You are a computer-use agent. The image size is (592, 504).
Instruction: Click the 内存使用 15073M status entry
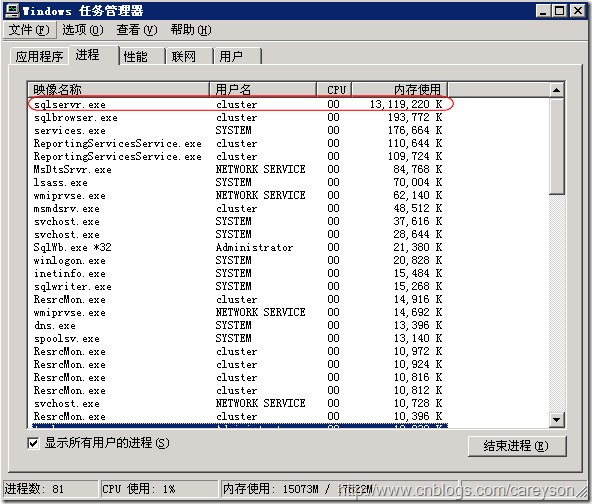(339, 489)
